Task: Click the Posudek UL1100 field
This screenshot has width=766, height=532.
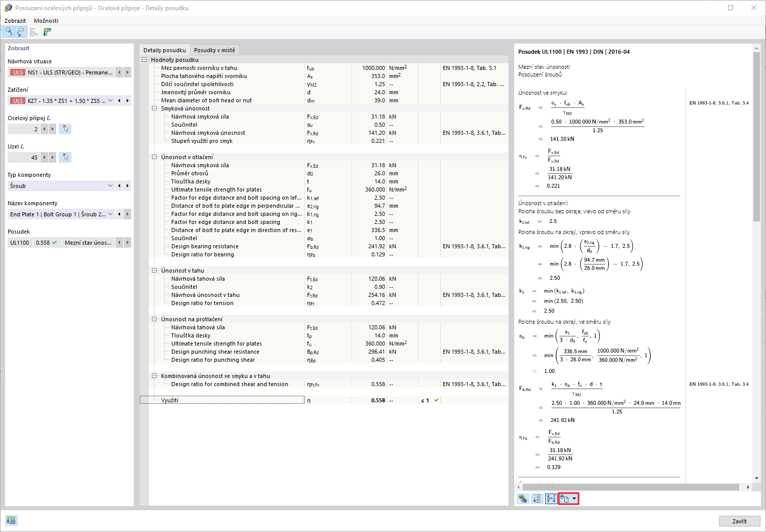Action: point(61,243)
